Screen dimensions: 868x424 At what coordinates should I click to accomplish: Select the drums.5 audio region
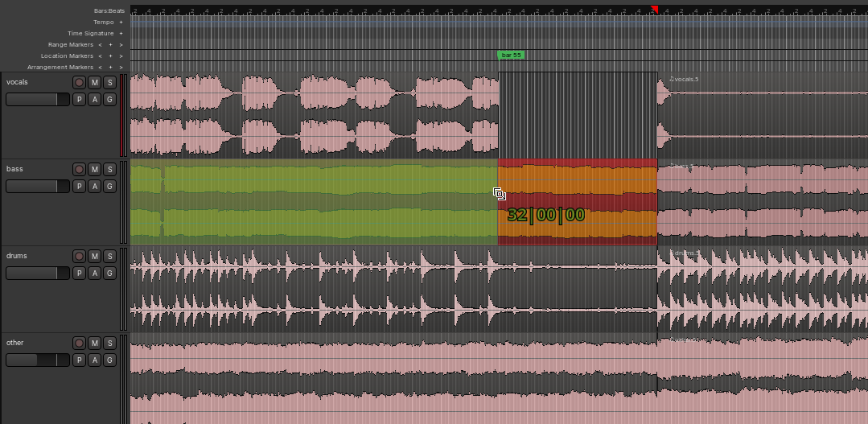coord(763,289)
